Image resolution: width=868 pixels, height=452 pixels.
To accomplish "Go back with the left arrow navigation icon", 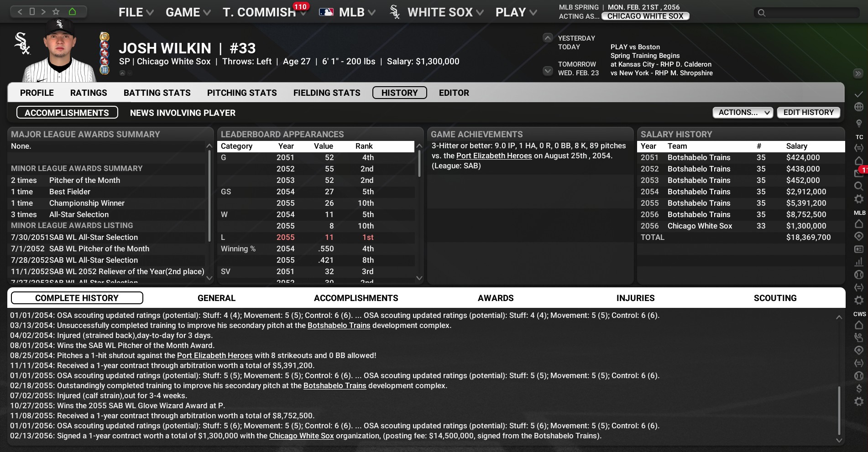I will pyautogui.click(x=20, y=12).
